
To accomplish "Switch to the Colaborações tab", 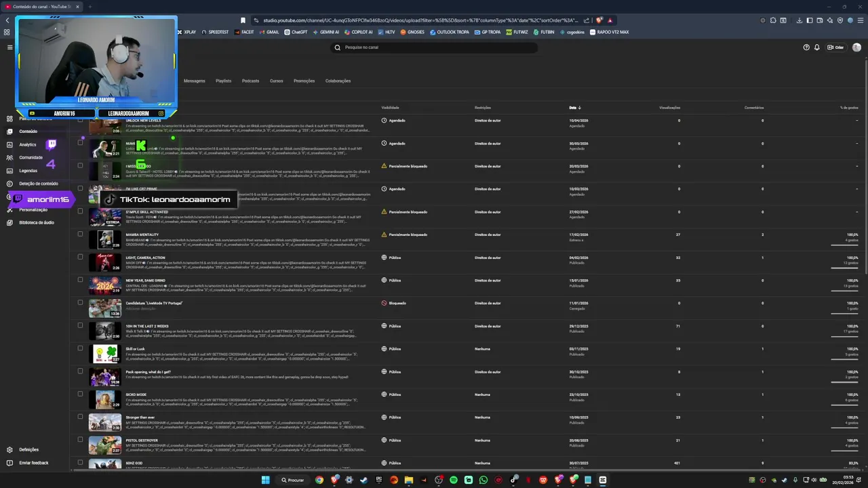I will click(x=338, y=81).
